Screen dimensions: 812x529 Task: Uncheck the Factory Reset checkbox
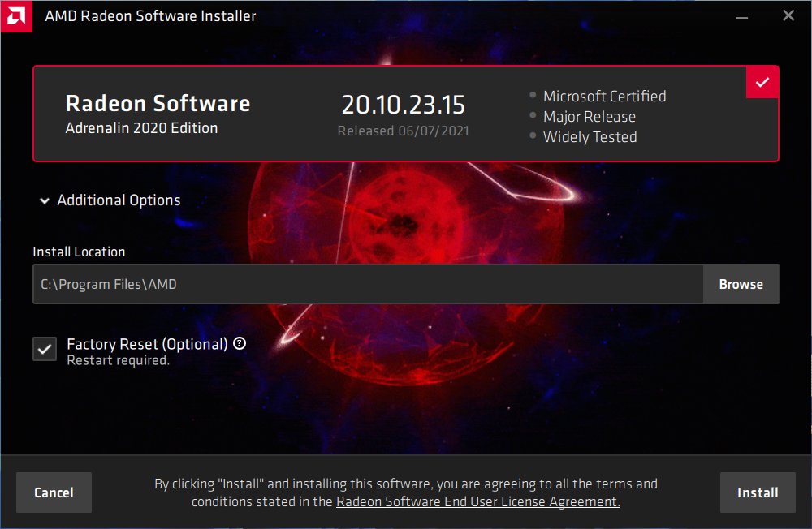pos(45,348)
